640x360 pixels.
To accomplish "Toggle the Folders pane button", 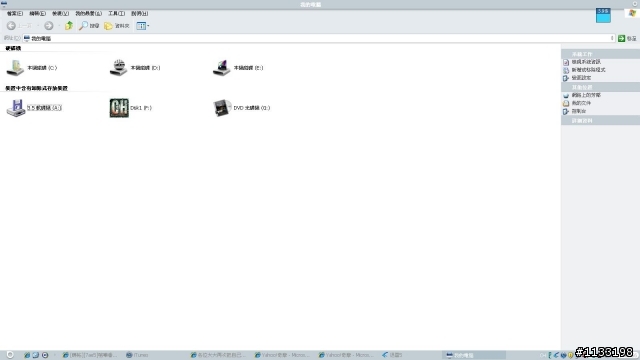I will (x=117, y=26).
